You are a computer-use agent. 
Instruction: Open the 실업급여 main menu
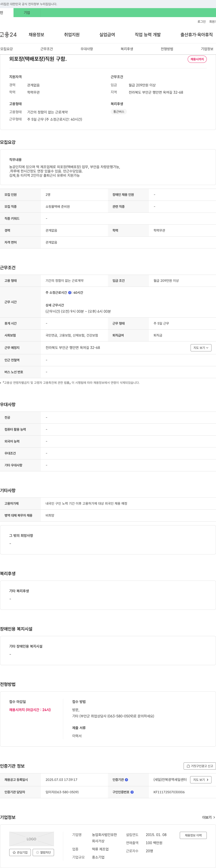click(107, 35)
